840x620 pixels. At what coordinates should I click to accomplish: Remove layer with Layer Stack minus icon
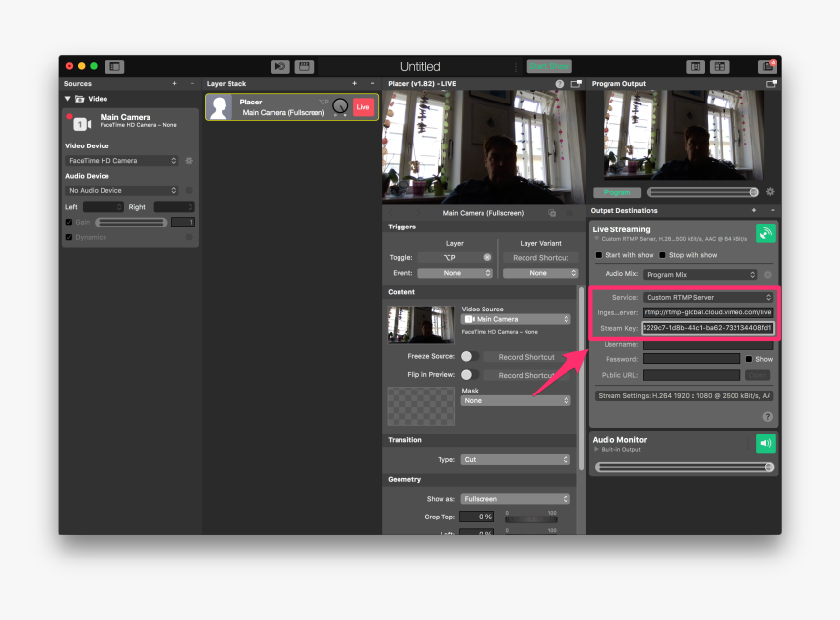click(x=372, y=84)
